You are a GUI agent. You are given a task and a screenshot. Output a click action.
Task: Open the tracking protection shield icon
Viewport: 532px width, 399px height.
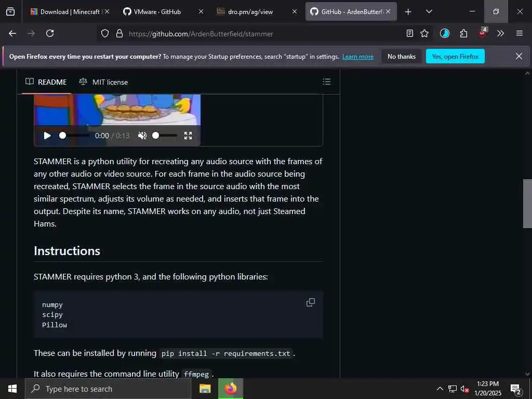tap(105, 33)
